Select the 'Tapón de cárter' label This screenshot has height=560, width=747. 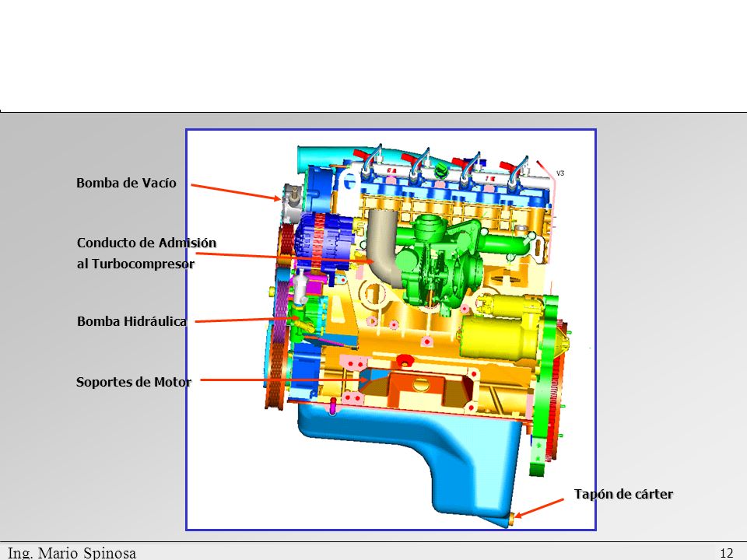click(x=623, y=495)
